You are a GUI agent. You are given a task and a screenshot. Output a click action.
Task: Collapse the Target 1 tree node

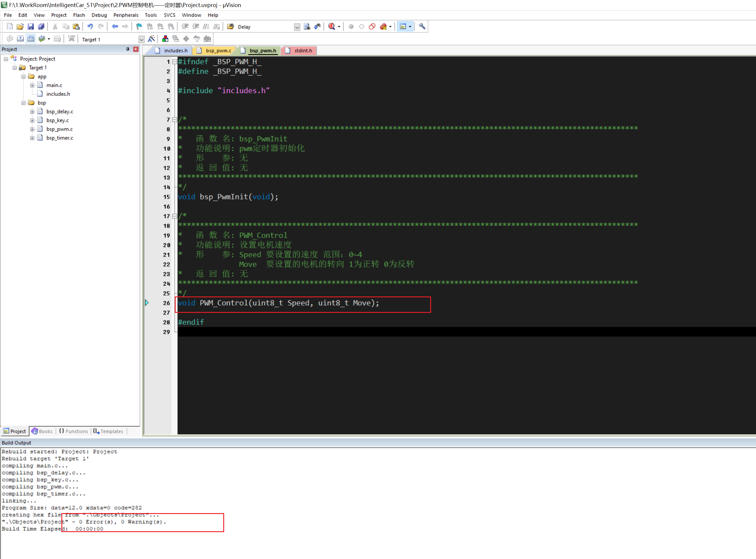point(15,68)
